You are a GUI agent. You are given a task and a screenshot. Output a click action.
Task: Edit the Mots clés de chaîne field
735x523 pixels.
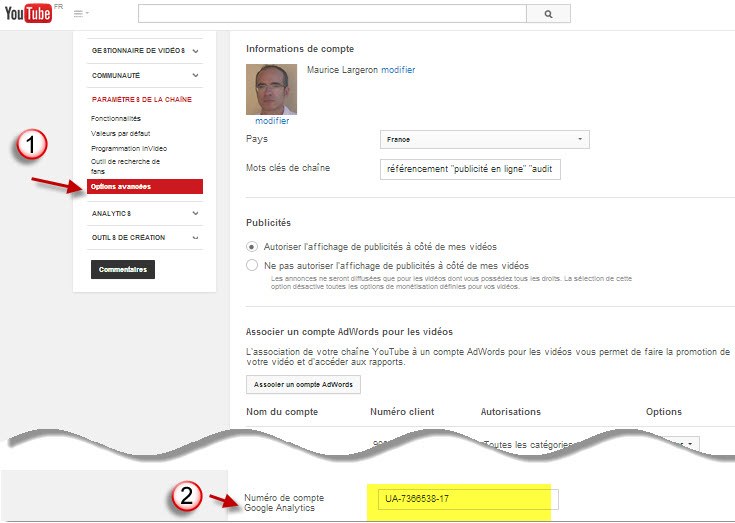pyautogui.click(x=470, y=169)
